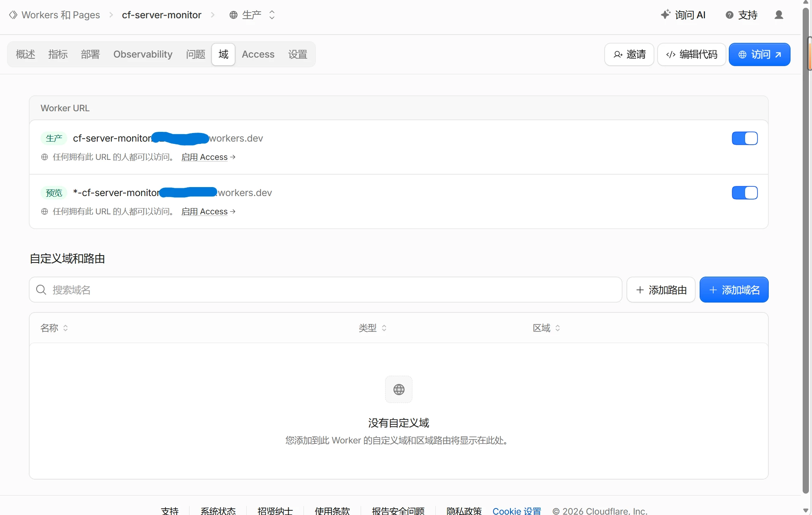
Task: Switch to the 设置 tab
Action: [x=298, y=54]
